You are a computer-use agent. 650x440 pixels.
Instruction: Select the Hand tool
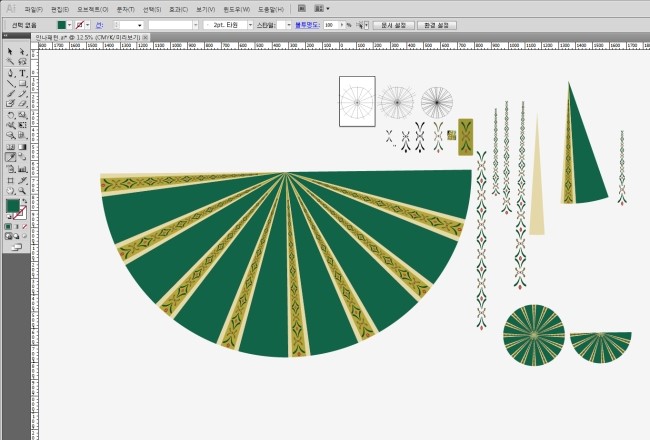[10, 190]
